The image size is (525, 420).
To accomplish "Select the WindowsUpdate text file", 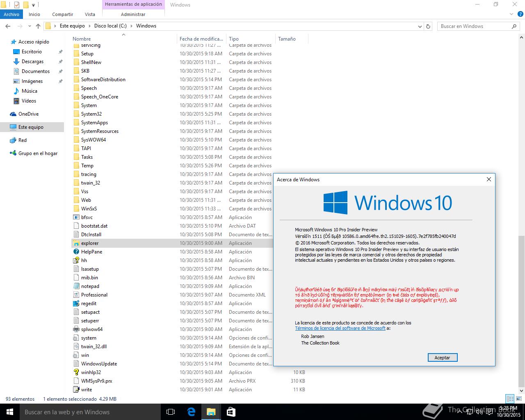I will click(x=99, y=364).
